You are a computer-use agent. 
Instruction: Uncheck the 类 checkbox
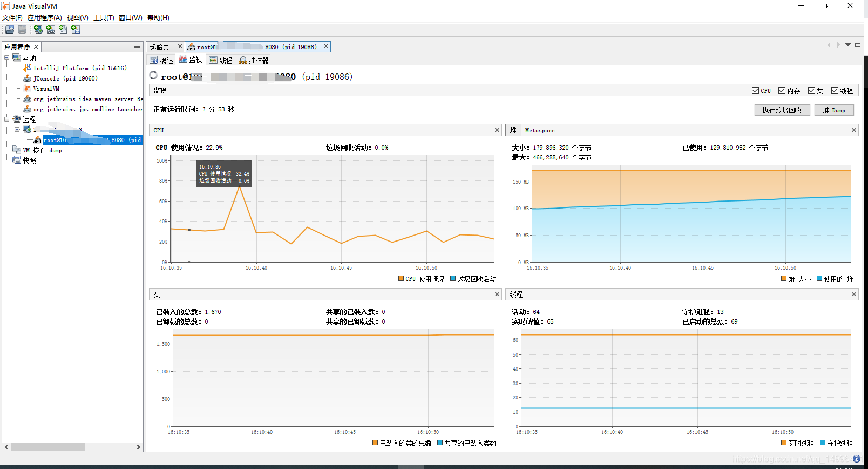click(x=811, y=91)
